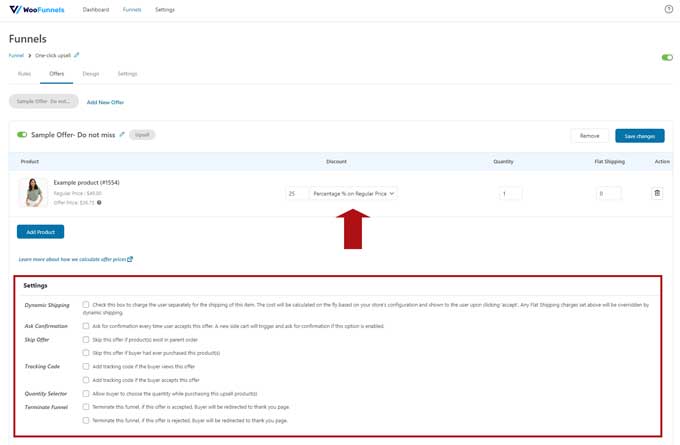Click the Regular Price text under product
This screenshot has width=680, height=445.
click(78, 193)
